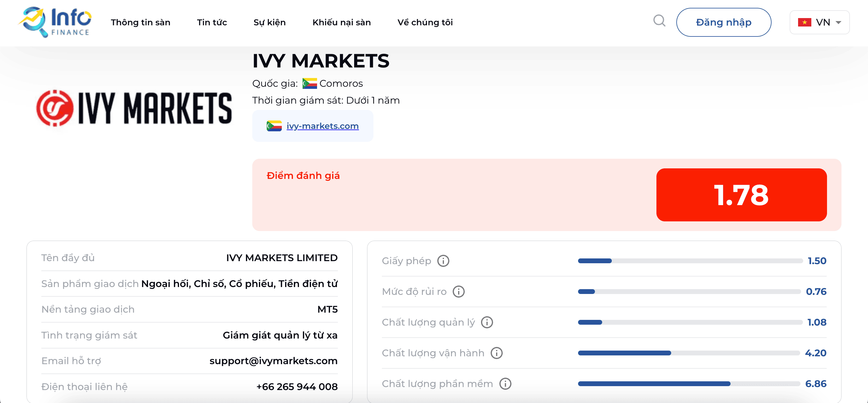Open the VN language dropdown arrow
Screen dimensions: 868x403
[838, 23]
